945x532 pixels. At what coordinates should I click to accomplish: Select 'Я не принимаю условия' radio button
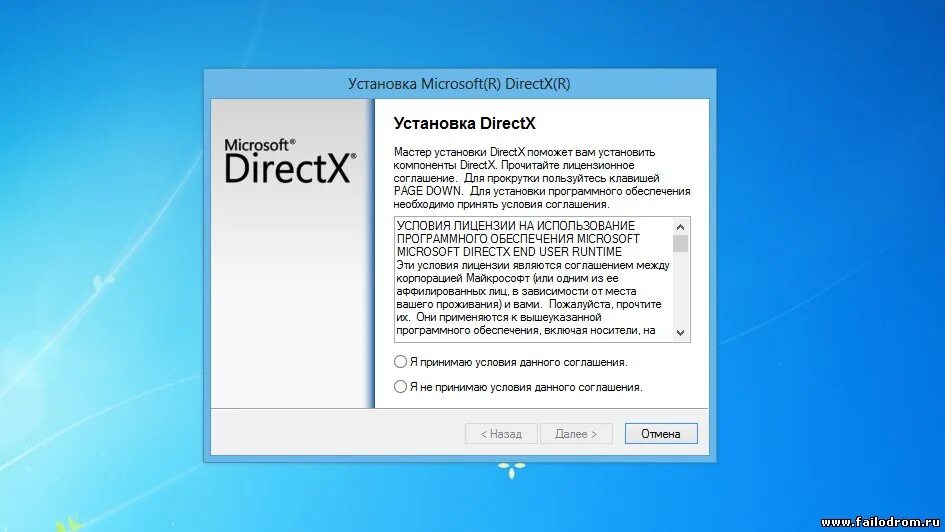[400, 387]
